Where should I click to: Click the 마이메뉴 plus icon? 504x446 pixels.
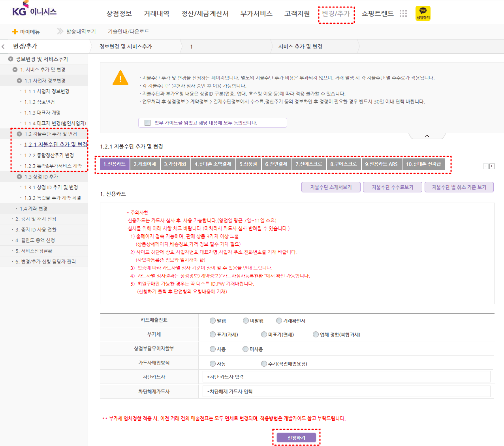(15, 32)
